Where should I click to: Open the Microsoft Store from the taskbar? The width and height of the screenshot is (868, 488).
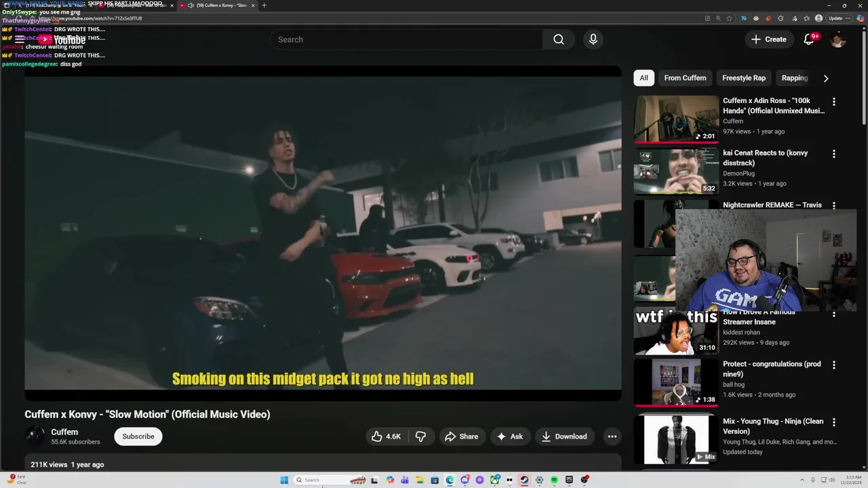click(x=435, y=480)
